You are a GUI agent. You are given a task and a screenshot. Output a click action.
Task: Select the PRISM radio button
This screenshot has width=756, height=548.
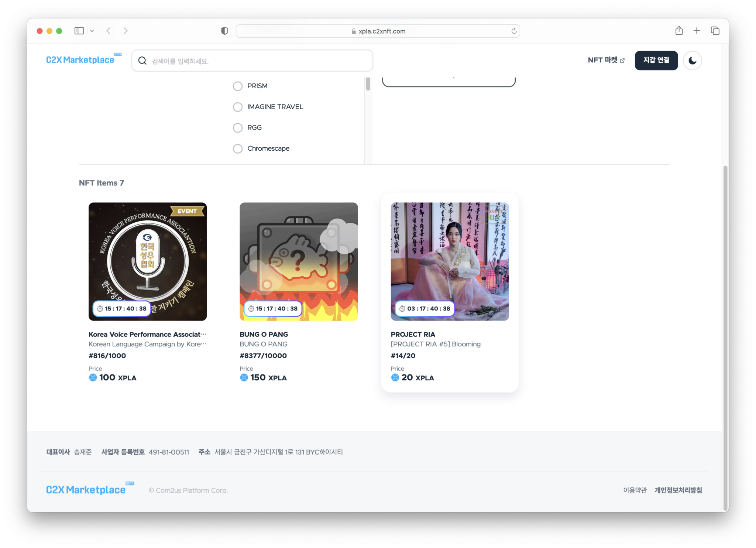pyautogui.click(x=238, y=86)
